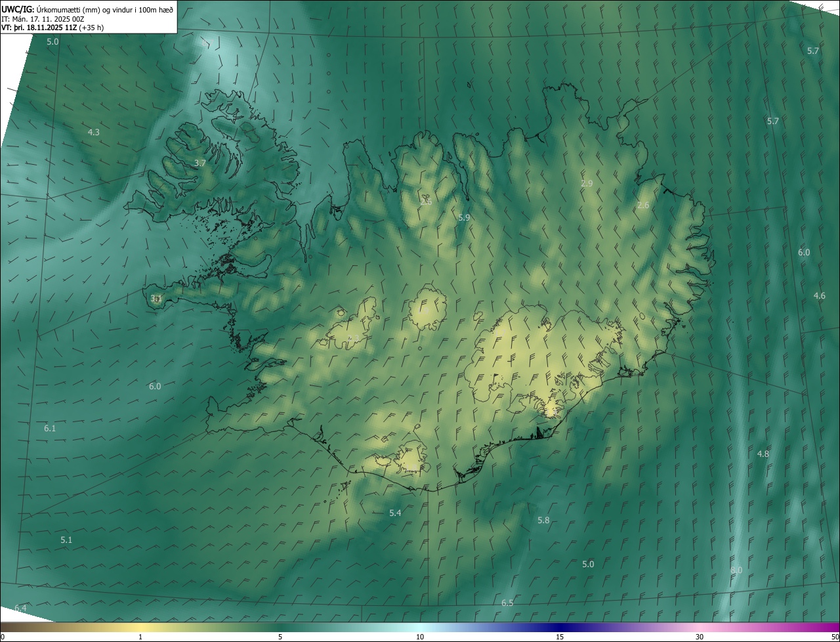Screen dimensions: 840x642
Task: Click the 3.7 value over the Westfjords
Action: [x=200, y=163]
